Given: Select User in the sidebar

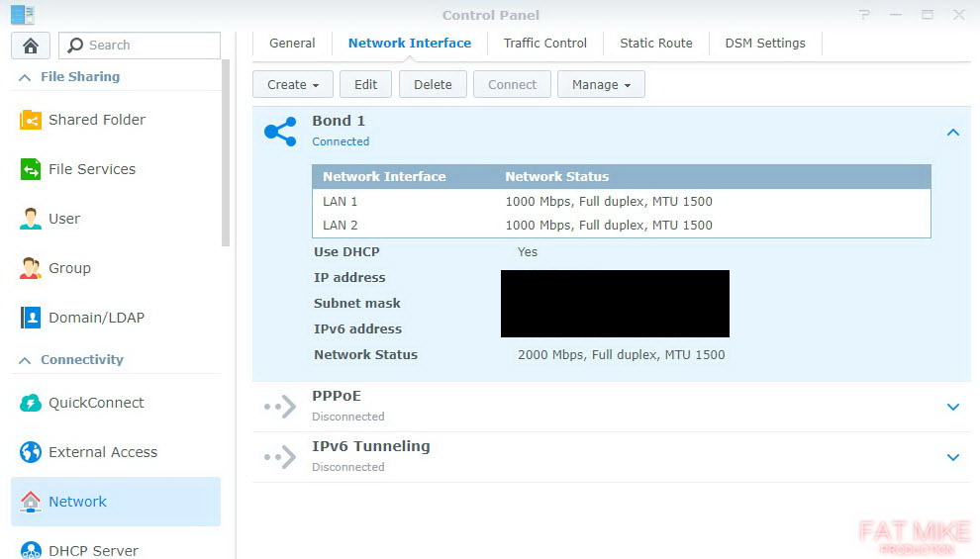Looking at the screenshot, I should 116,219.
